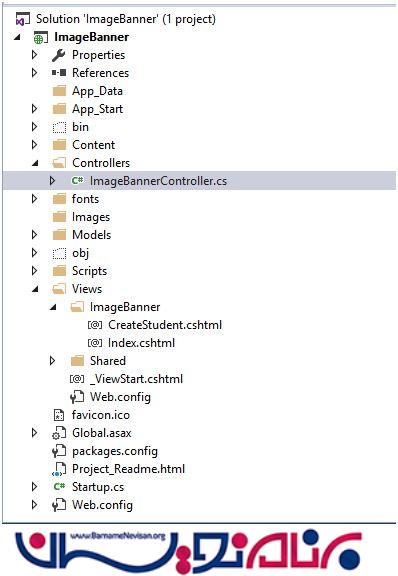Click the Project_Readme.html file icon
This screenshot has width=398, height=576.
(59, 469)
